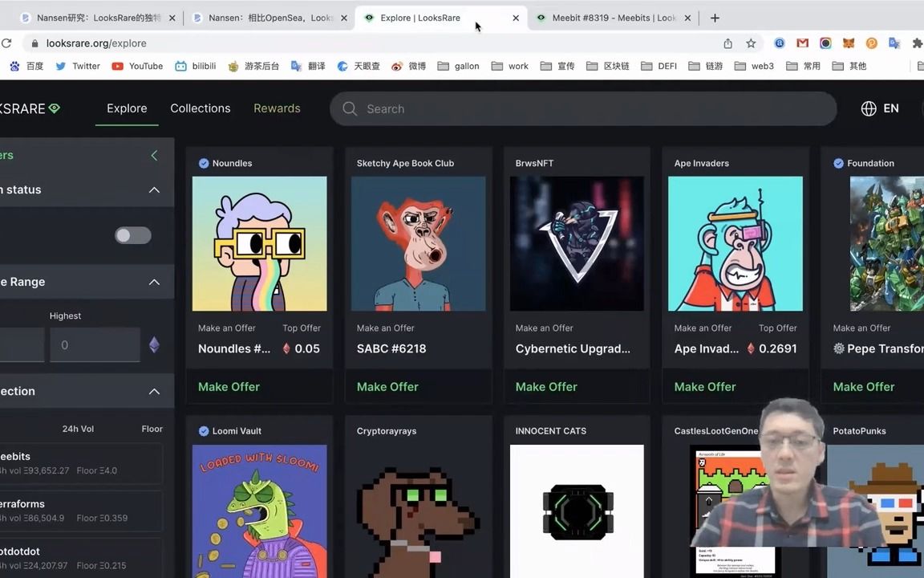The width and height of the screenshot is (924, 578).
Task: Open the MetaMask fox extension icon
Action: click(848, 43)
